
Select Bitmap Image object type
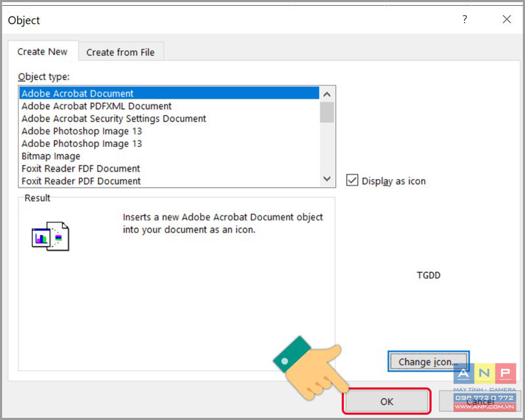[x=169, y=156]
